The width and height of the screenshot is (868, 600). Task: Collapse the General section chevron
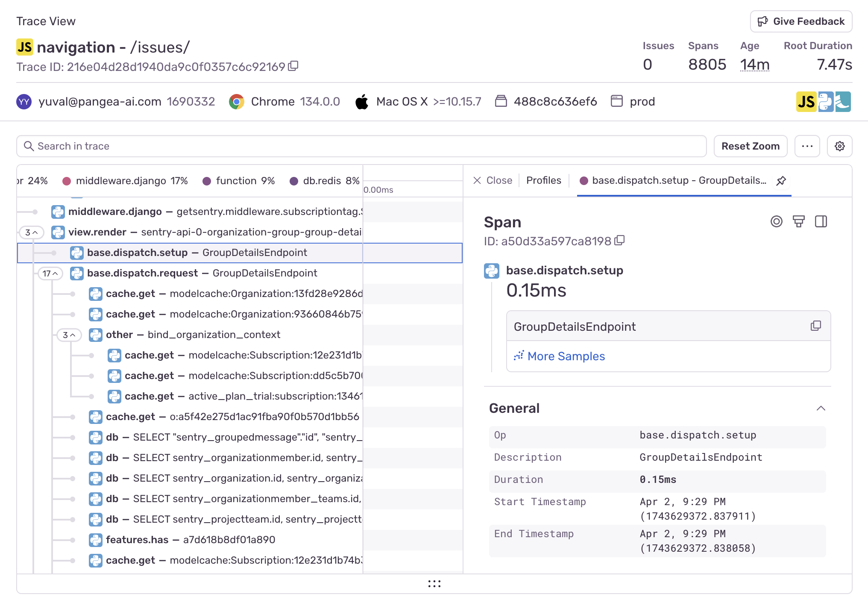(821, 408)
